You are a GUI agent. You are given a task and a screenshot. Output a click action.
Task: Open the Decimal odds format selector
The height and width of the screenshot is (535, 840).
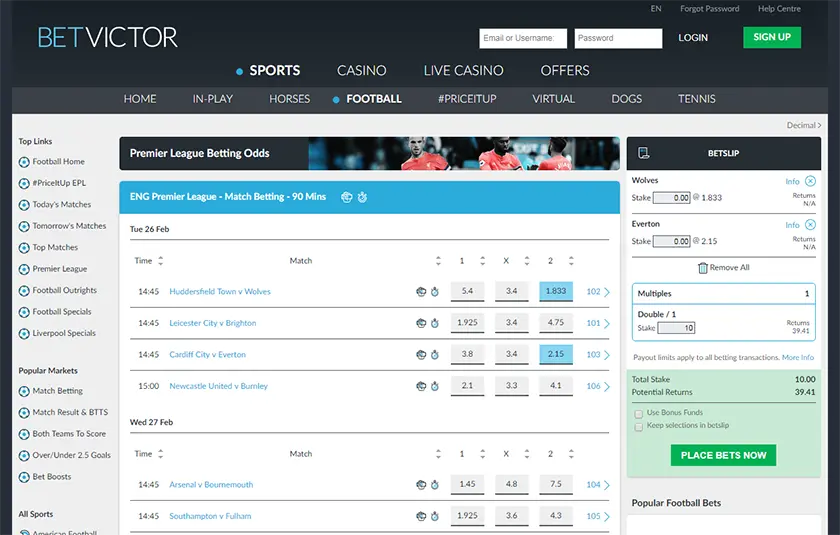804,125
